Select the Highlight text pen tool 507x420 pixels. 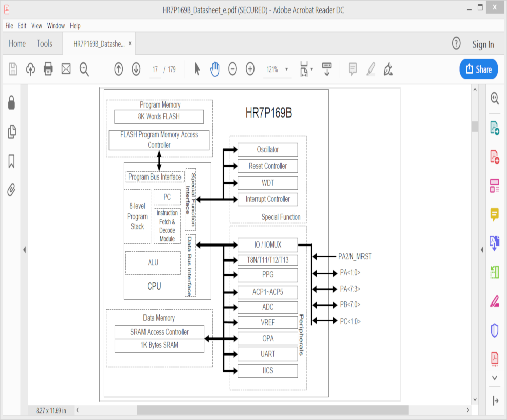coord(371,69)
